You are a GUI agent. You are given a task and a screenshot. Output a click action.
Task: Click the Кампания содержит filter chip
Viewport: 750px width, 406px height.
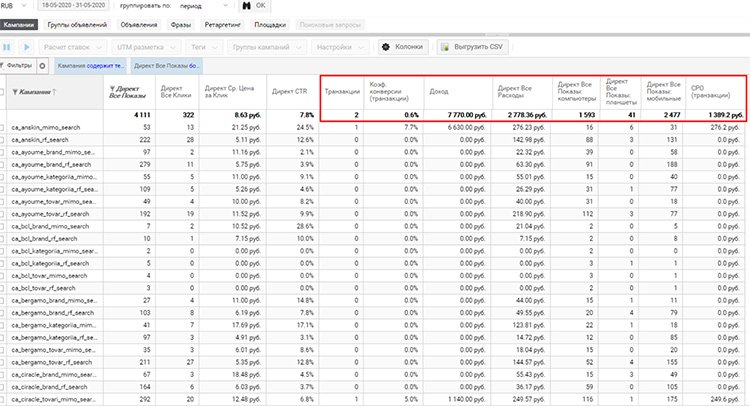click(90, 66)
